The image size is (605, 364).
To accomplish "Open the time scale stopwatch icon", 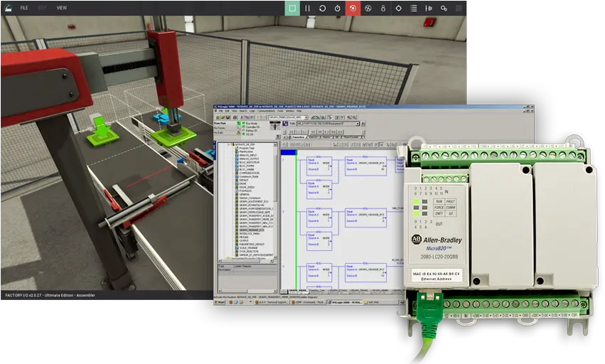I will pos(338,8).
